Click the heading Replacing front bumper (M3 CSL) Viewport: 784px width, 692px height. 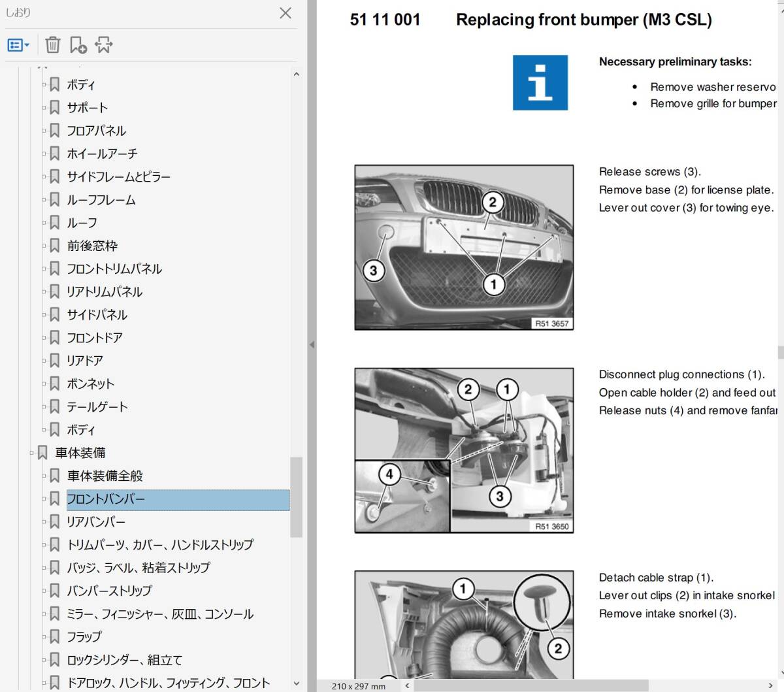[584, 20]
